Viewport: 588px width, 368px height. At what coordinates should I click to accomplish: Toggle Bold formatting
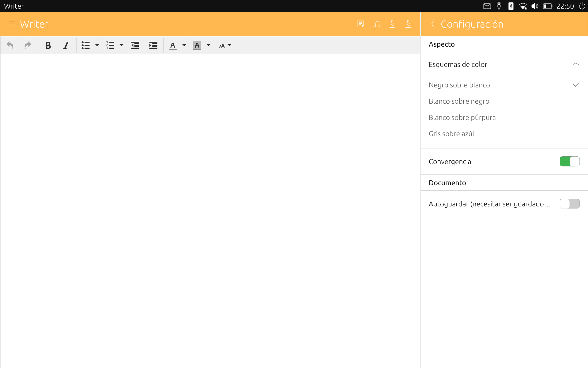click(x=48, y=45)
